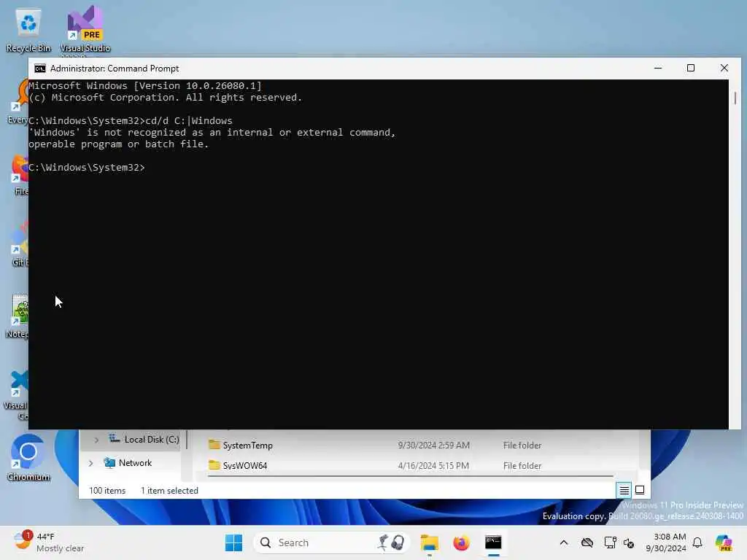Open the clock showing 3:08 AM
Screen dimensions: 747x560
(x=666, y=542)
